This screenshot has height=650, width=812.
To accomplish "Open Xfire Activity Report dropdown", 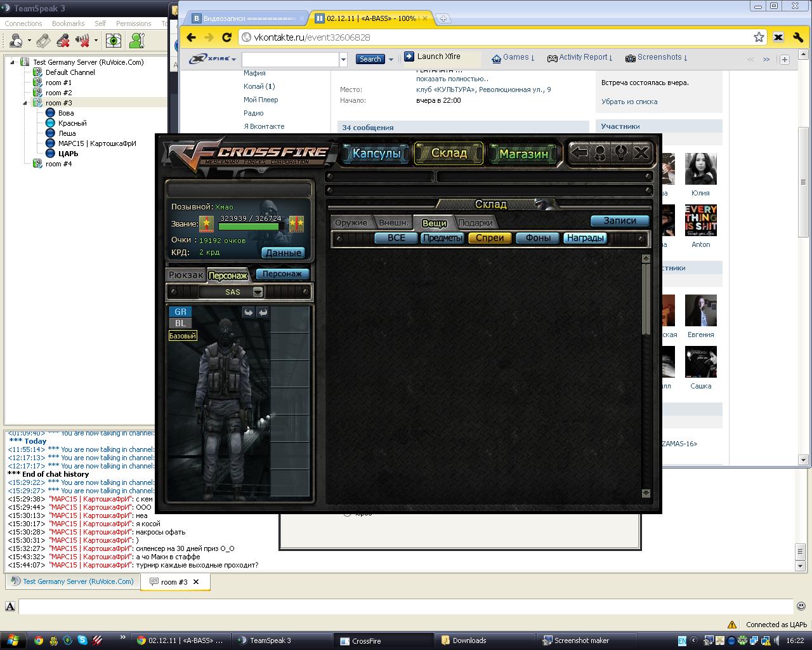I will coord(580,57).
